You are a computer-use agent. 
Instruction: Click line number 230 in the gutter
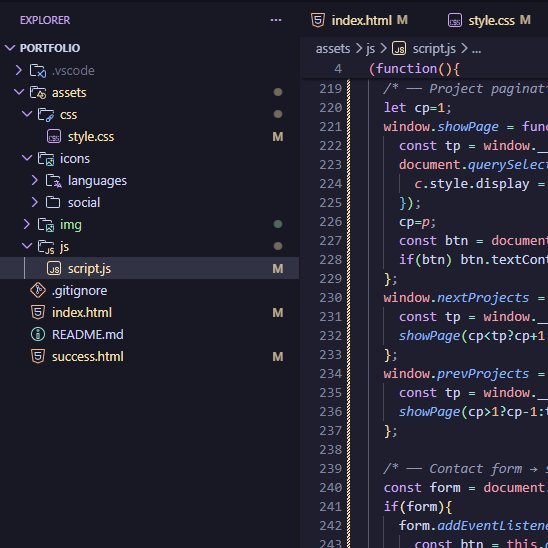pos(330,297)
